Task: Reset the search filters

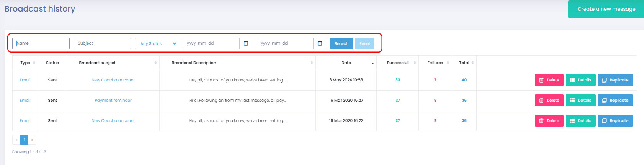Action: 364,44
